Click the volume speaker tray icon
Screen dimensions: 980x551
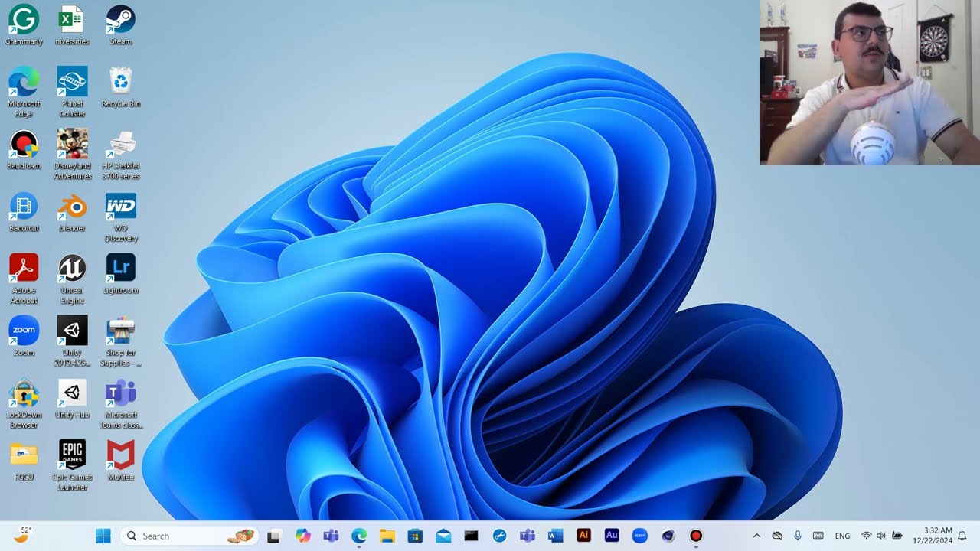click(881, 536)
